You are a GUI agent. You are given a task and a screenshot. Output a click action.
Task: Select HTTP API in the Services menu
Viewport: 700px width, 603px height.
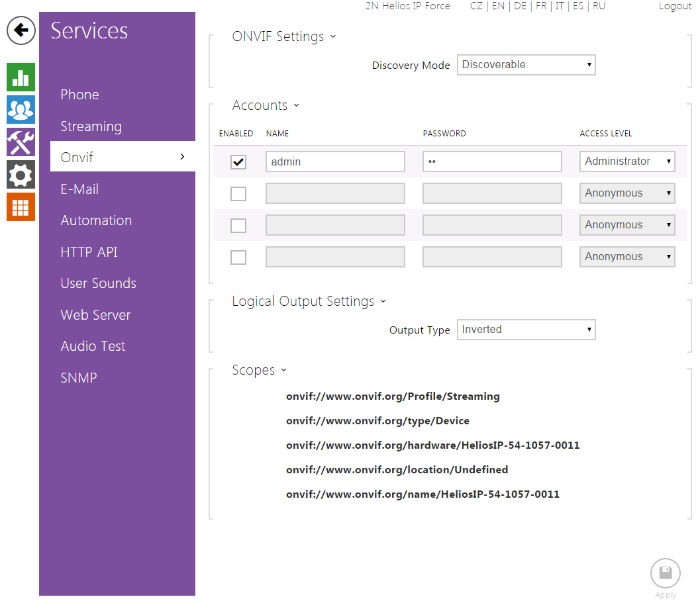coord(89,252)
